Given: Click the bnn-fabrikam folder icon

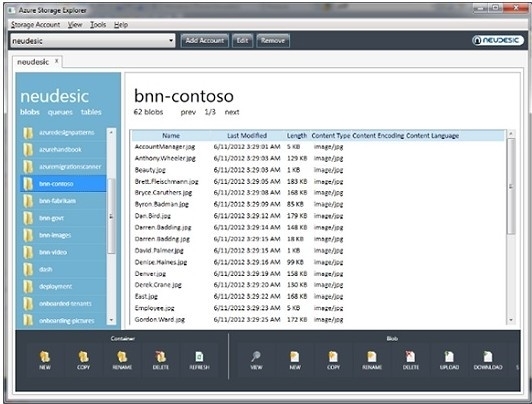Looking at the screenshot, I should (28, 201).
